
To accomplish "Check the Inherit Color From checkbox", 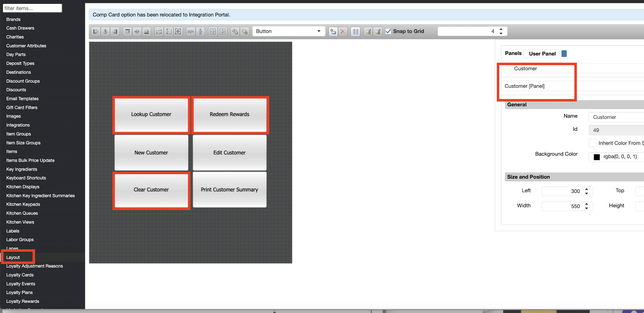I will [593, 143].
